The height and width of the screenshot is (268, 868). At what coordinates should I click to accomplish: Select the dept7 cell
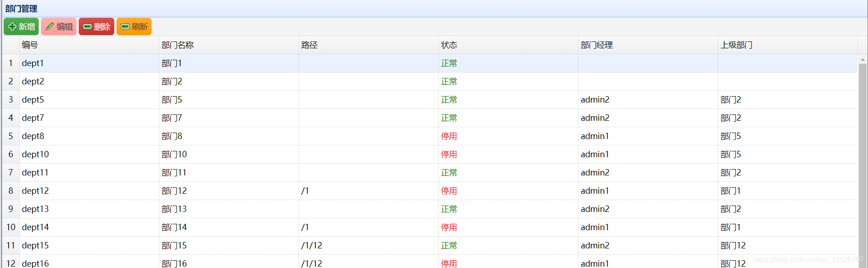(x=89, y=118)
